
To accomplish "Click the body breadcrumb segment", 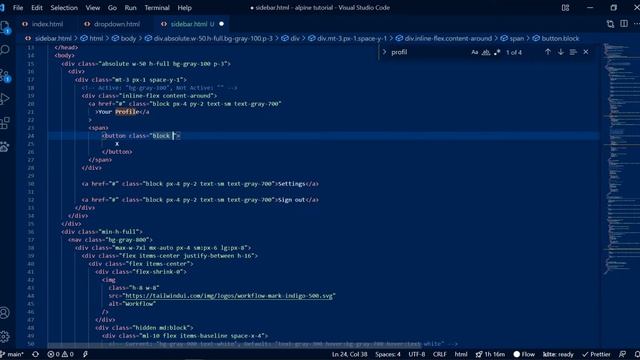I will click(128, 38).
